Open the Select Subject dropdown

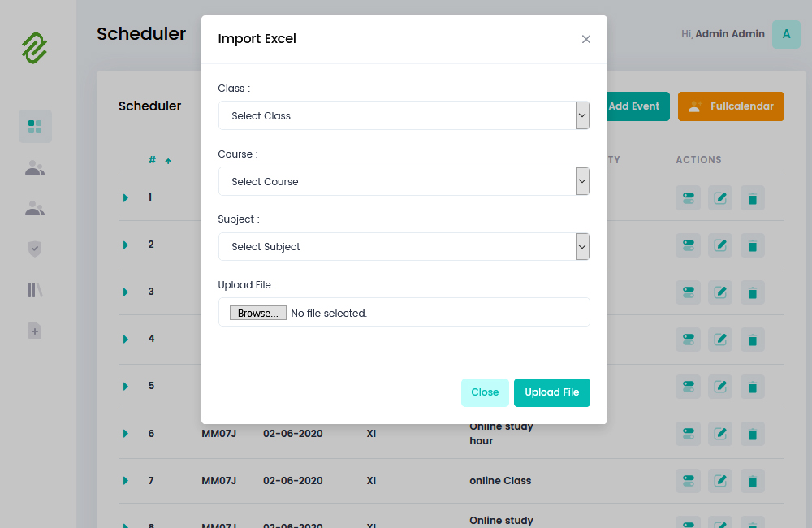click(404, 247)
